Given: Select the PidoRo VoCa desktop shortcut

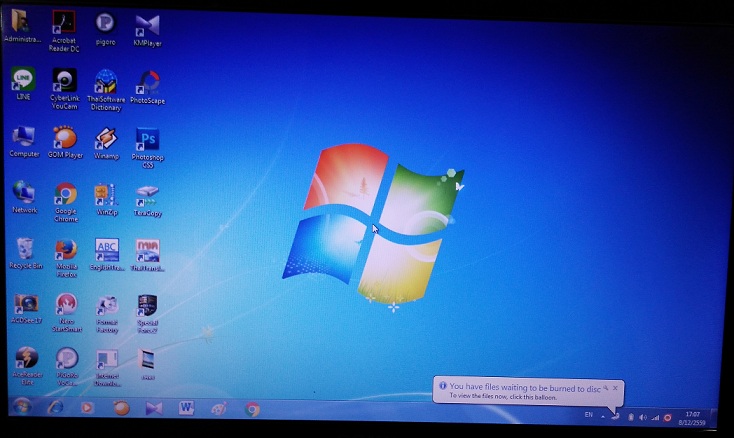Looking at the screenshot, I should tap(67, 367).
